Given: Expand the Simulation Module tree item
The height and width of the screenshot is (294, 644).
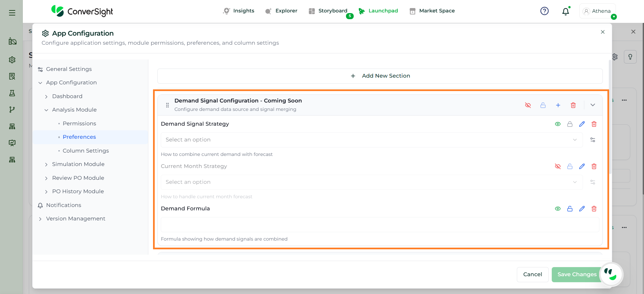Looking at the screenshot, I should pyautogui.click(x=46, y=164).
